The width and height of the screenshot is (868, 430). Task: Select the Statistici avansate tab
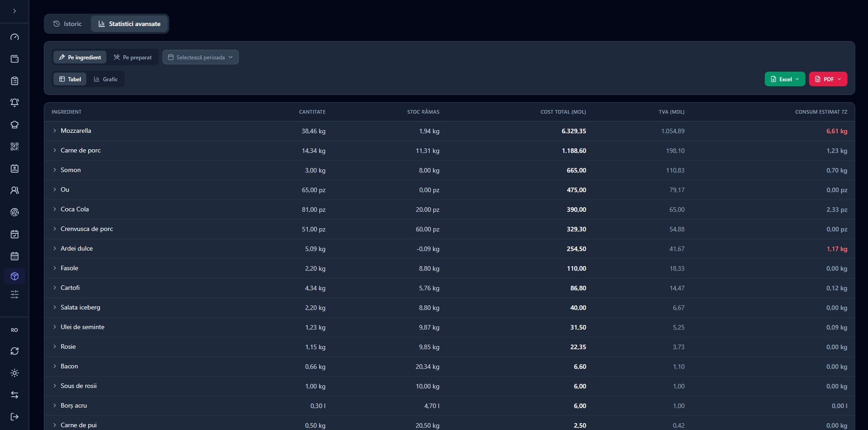click(130, 24)
